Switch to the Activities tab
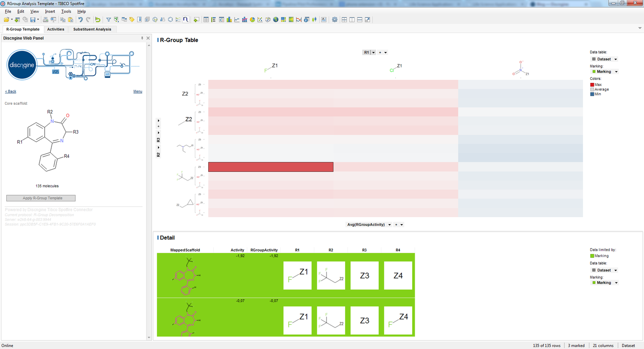The width and height of the screenshot is (644, 349). (56, 29)
